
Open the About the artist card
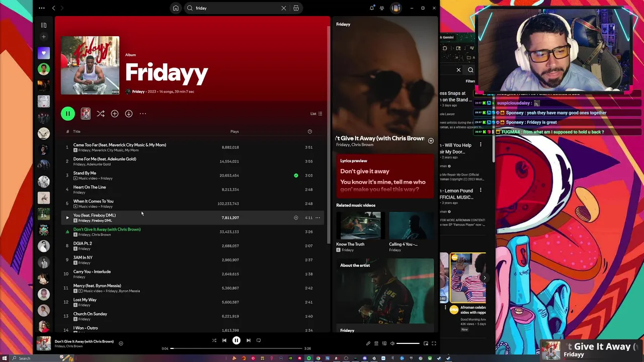385,296
